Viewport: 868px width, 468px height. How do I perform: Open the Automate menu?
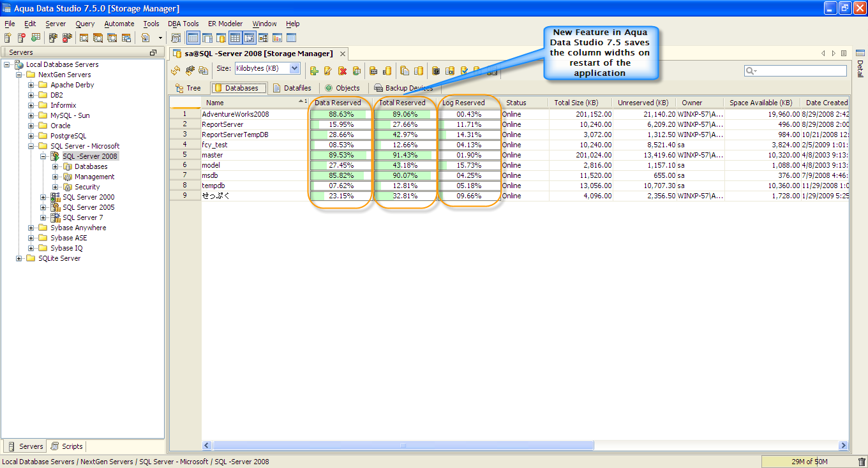[x=119, y=24]
